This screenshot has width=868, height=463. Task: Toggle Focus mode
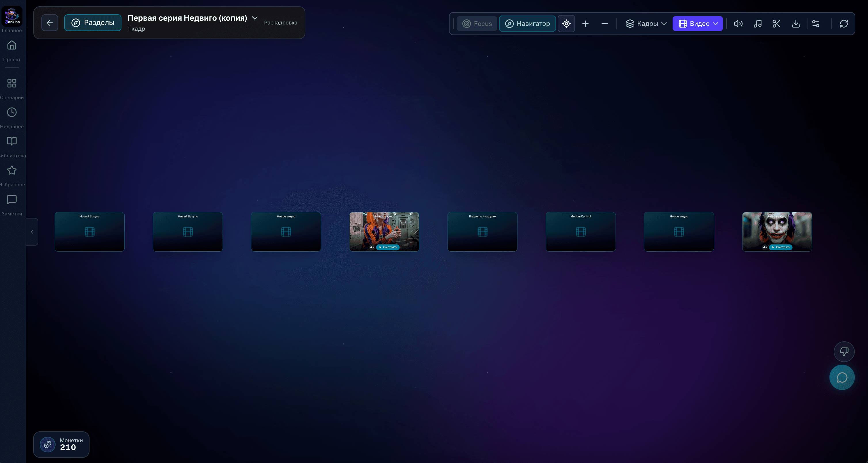pos(477,24)
